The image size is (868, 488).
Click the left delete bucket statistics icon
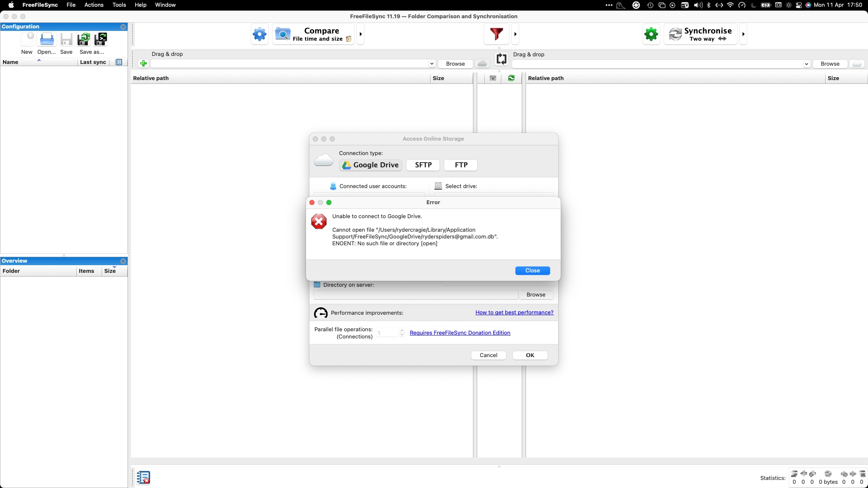794,474
